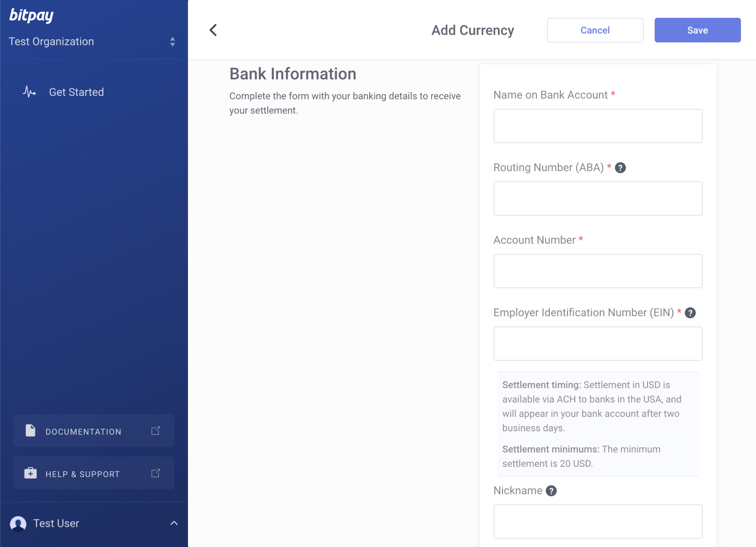
Task: Click the Settlement timing note
Action: coord(592,406)
